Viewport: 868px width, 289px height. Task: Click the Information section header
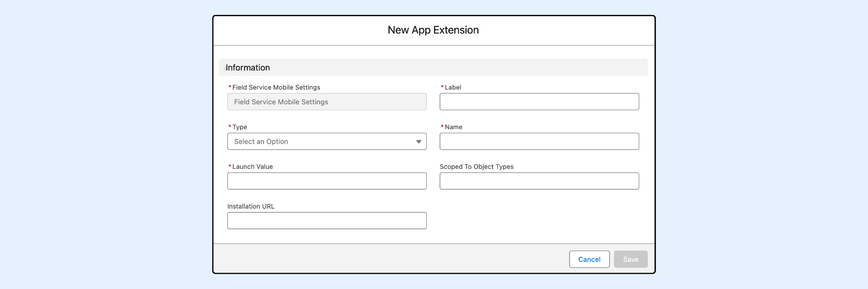(x=248, y=68)
